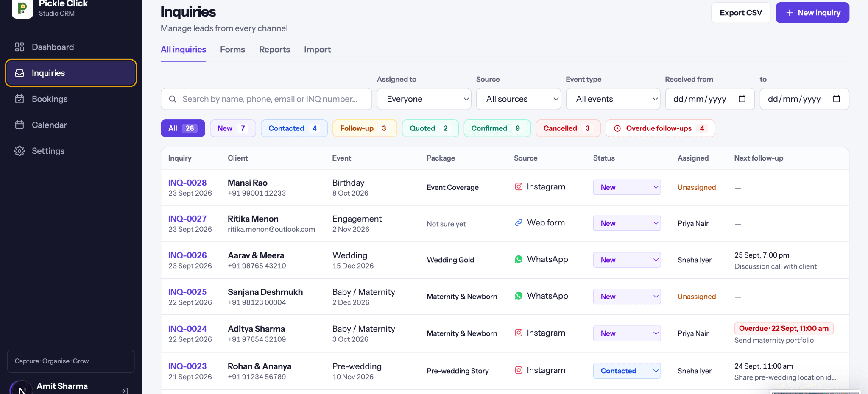Viewport: 868px width, 394px height.
Task: Open status dropdown for INQ-0025
Action: (627, 297)
